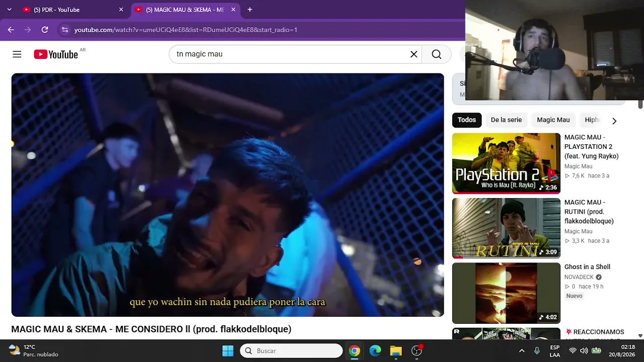Click the Windows taskbar Buscar search box
The width and height of the screenshot is (644, 362).
[x=291, y=350]
